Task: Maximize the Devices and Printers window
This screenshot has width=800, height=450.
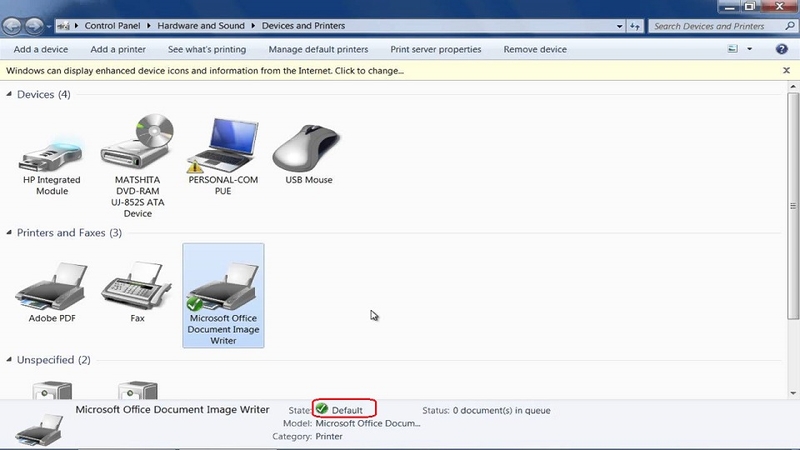Action: pos(749,7)
